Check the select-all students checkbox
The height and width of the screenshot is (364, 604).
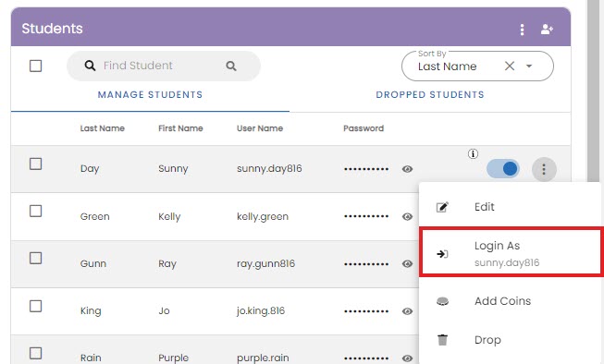35,66
